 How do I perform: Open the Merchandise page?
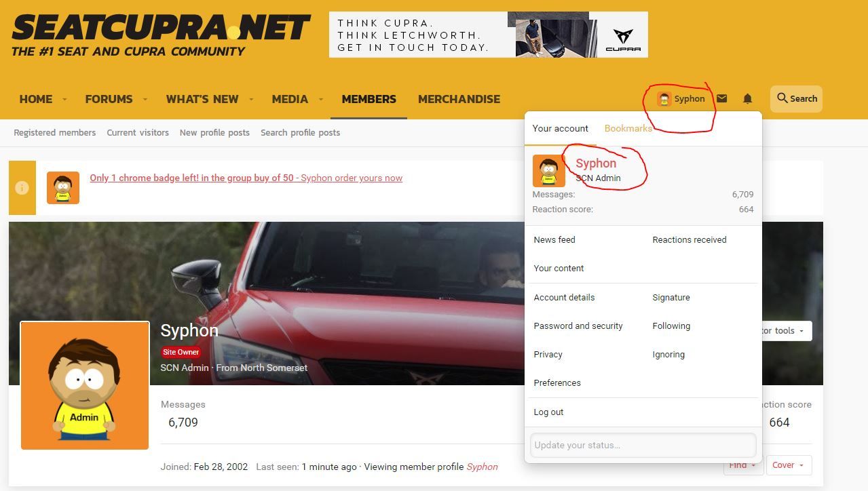pos(459,99)
